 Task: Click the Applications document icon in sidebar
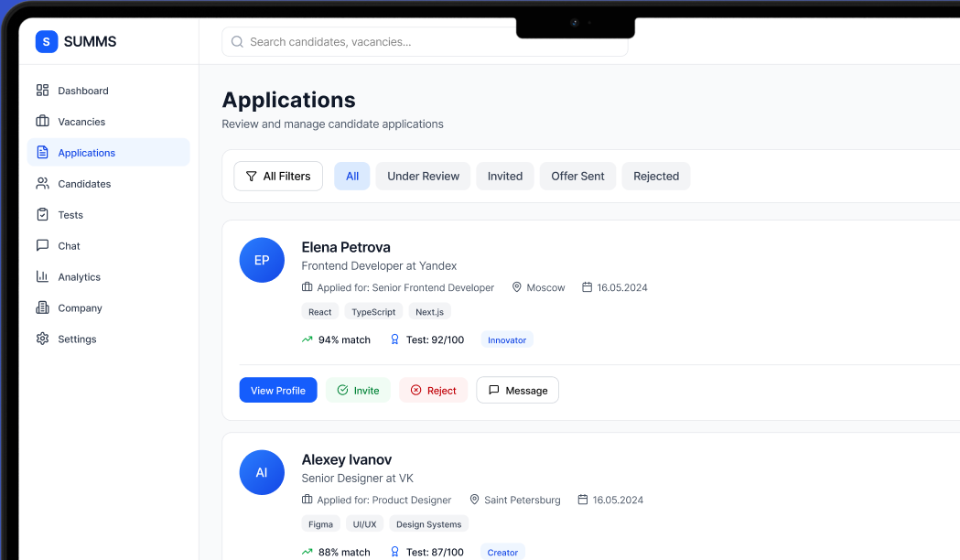(42, 153)
